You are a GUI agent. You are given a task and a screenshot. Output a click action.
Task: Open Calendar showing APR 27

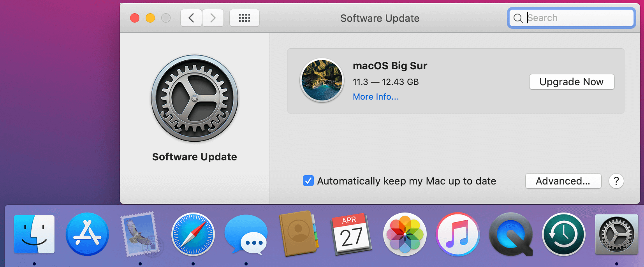point(352,234)
